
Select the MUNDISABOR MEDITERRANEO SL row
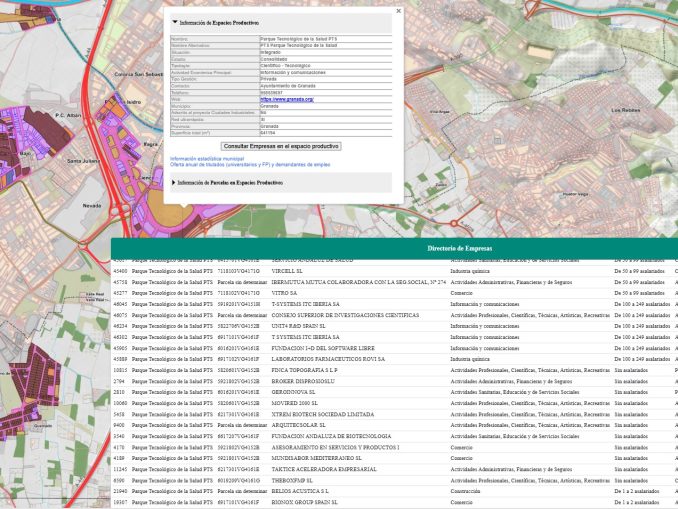pyautogui.click(x=316, y=458)
